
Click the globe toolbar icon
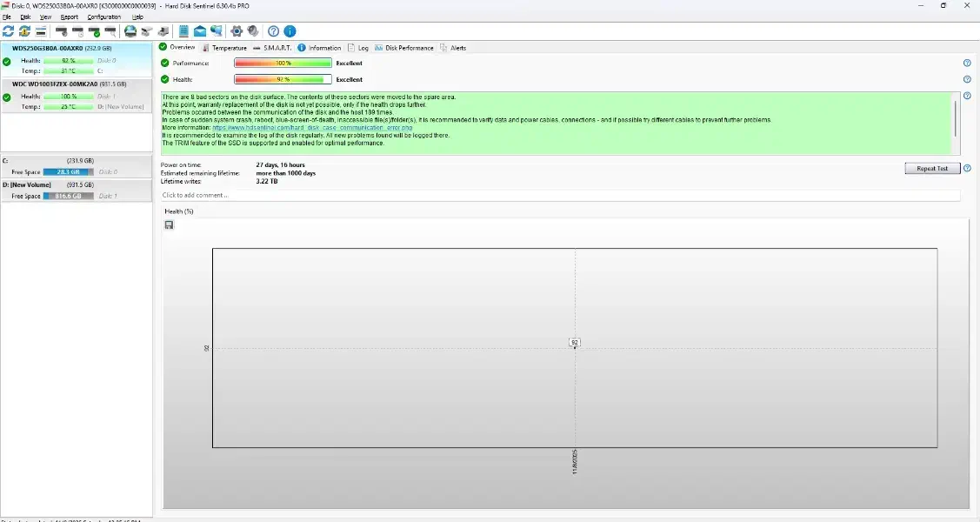[130, 31]
